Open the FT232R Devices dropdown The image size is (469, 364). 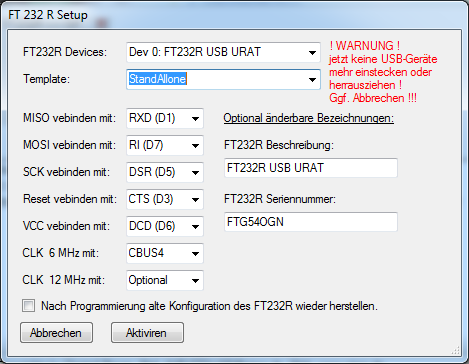223,52
